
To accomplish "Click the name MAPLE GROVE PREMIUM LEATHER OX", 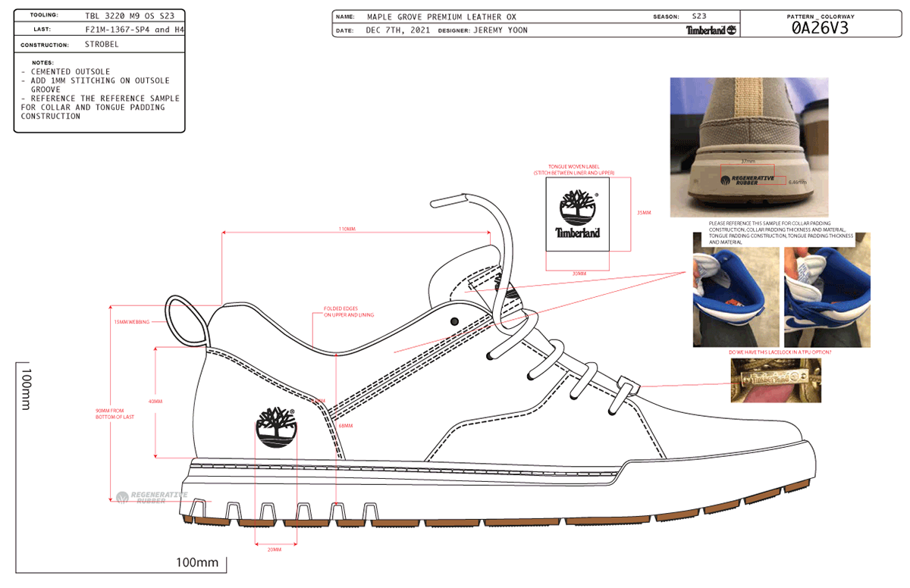I will [441, 16].
